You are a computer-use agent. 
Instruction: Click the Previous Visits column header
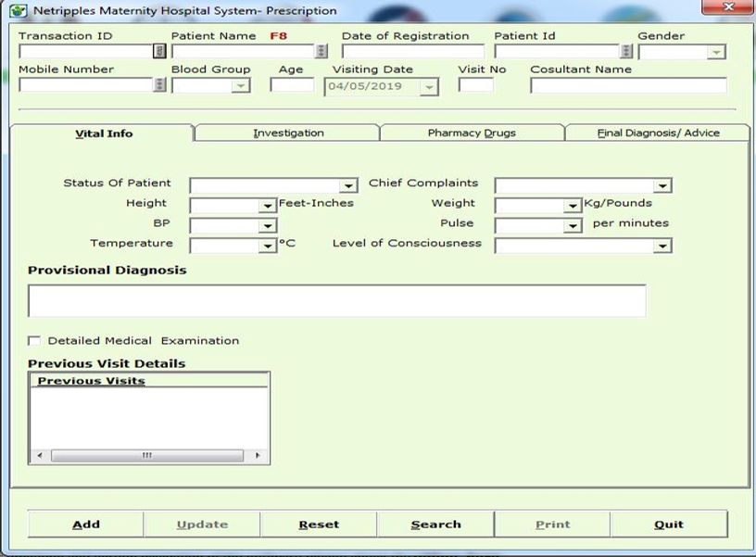[x=149, y=381]
